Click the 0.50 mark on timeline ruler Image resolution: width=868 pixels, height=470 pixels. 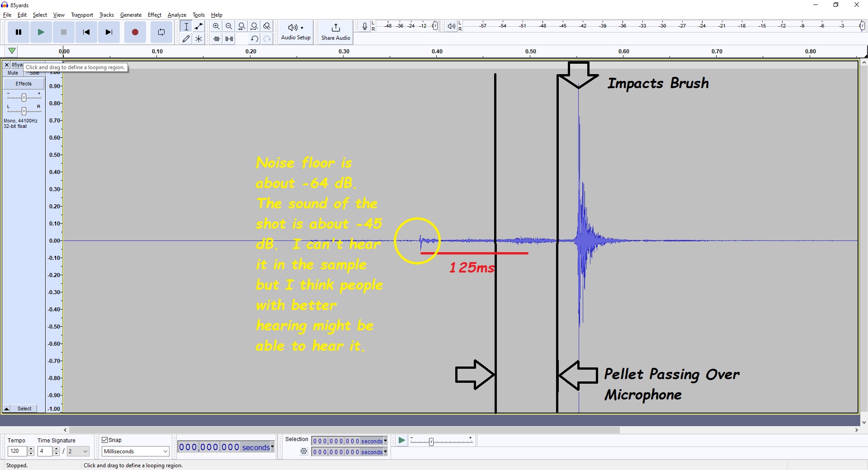(x=531, y=52)
